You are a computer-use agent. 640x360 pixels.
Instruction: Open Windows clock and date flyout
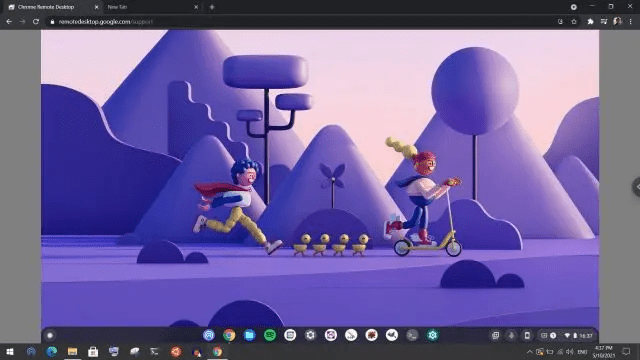click(604, 352)
